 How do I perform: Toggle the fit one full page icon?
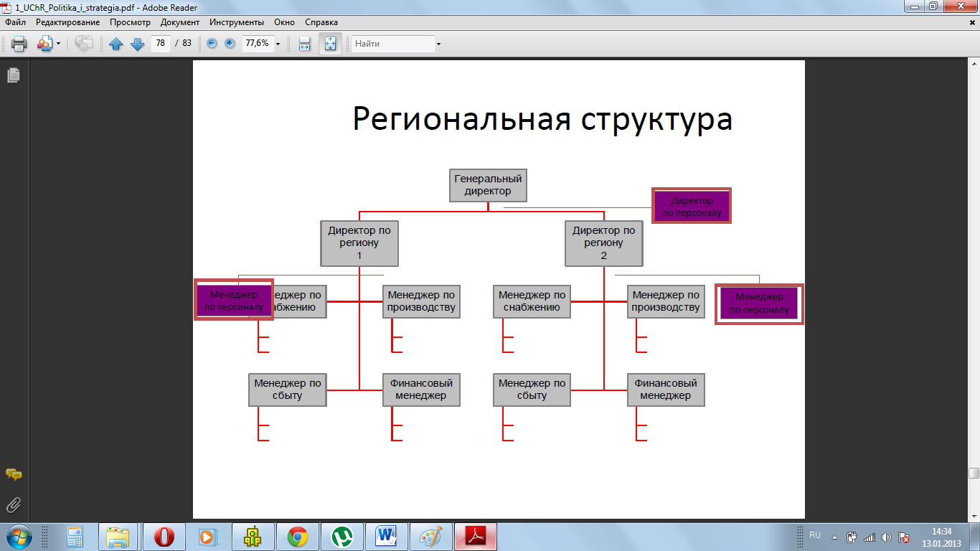point(330,44)
